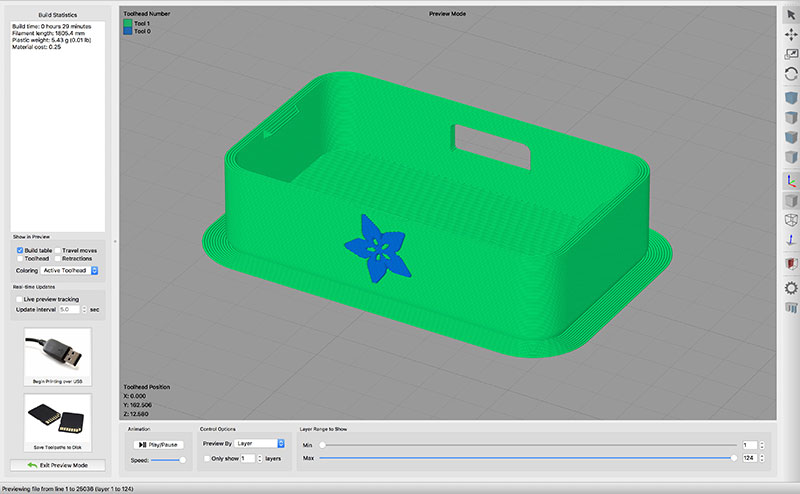The height and width of the screenshot is (494, 800).
Task: Select the scale model tool
Action: [x=790, y=52]
